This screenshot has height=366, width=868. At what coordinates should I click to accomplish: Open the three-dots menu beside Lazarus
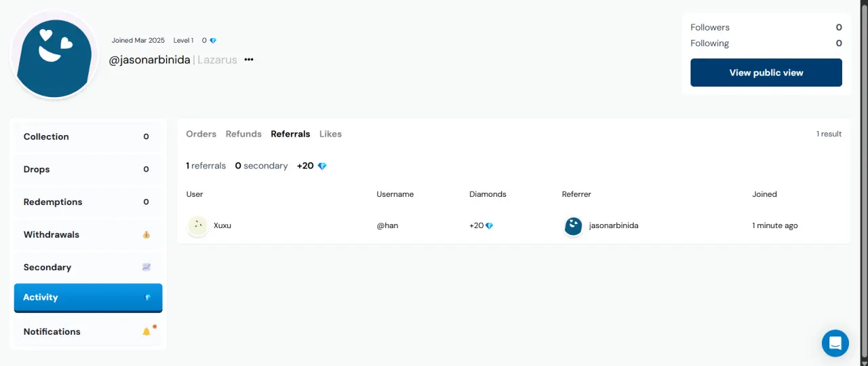[x=249, y=60]
